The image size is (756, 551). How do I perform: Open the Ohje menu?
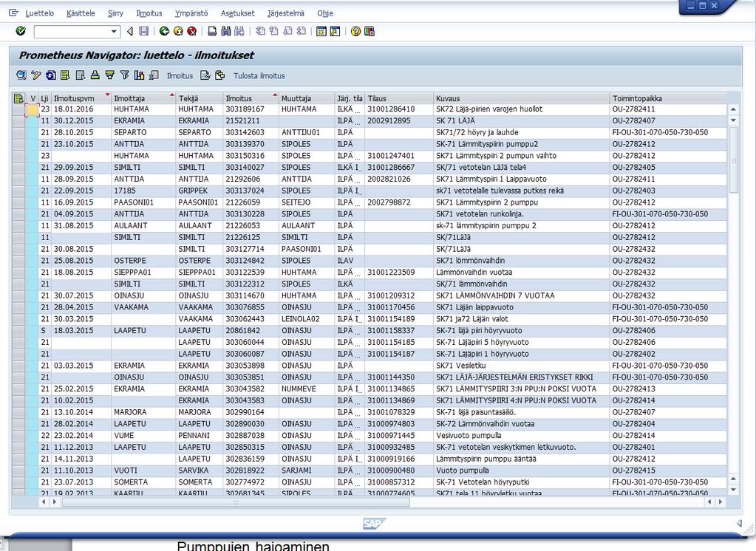325,13
